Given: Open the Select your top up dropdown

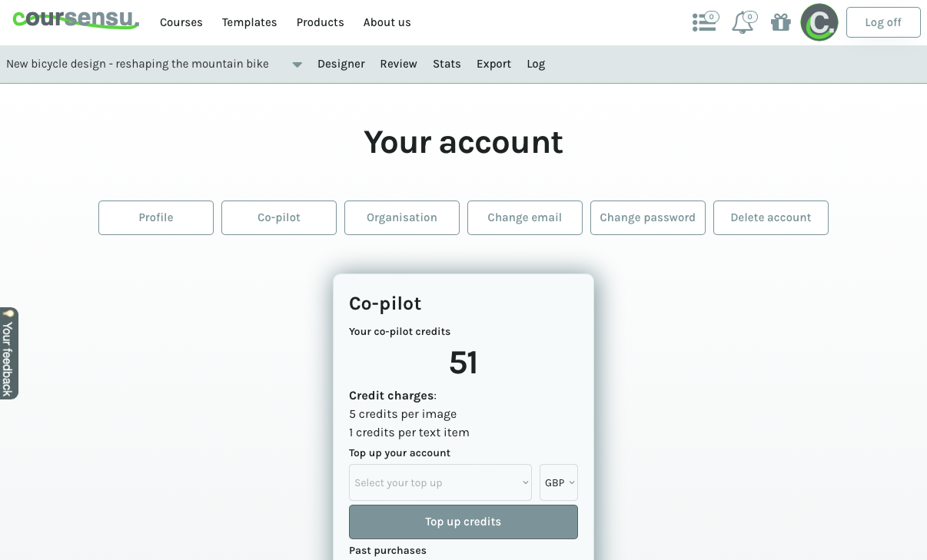Looking at the screenshot, I should coord(440,482).
